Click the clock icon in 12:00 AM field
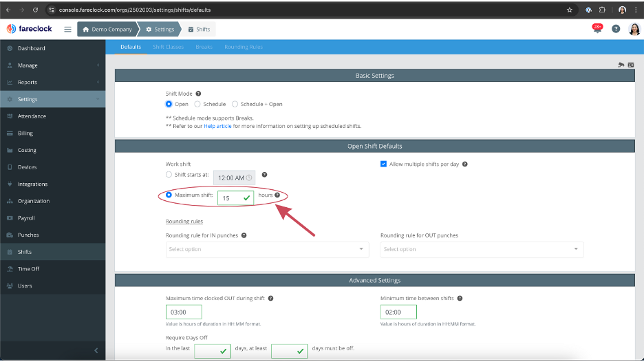Screen dimensions: 644x362 249,178
